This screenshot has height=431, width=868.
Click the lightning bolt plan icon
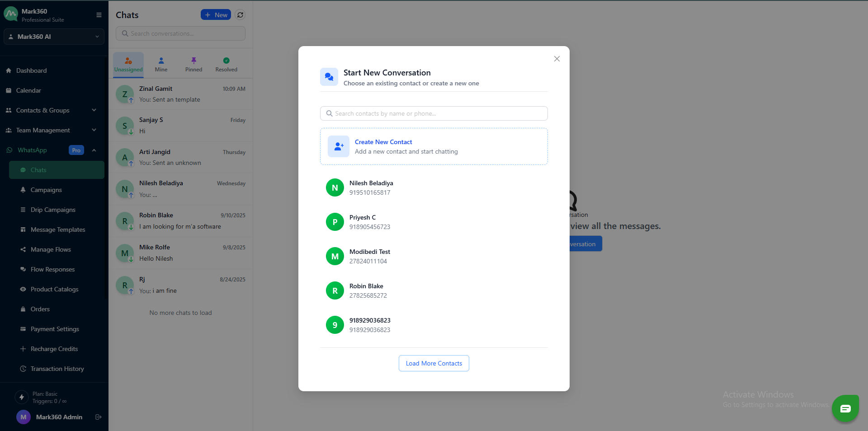click(x=21, y=397)
